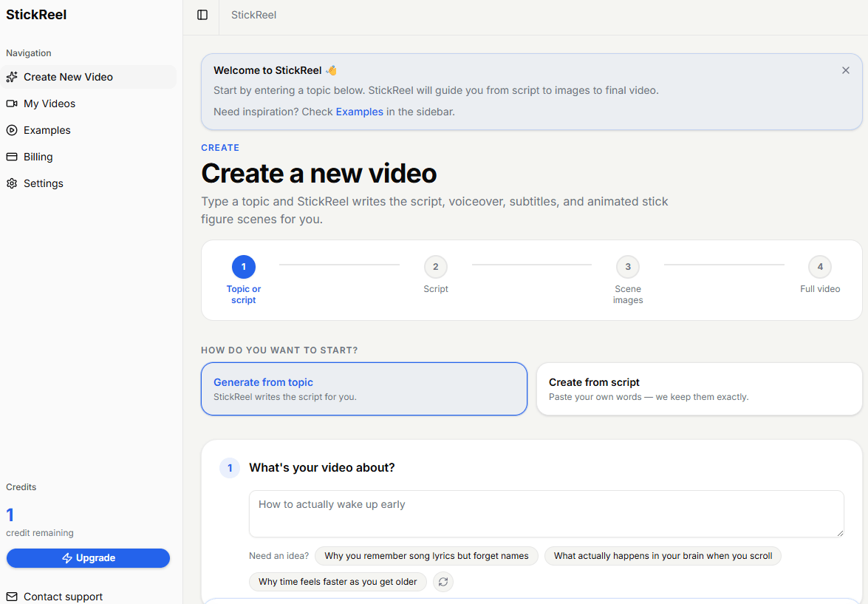
Task: Click step 1 Topic or script circle
Action: pos(244,267)
